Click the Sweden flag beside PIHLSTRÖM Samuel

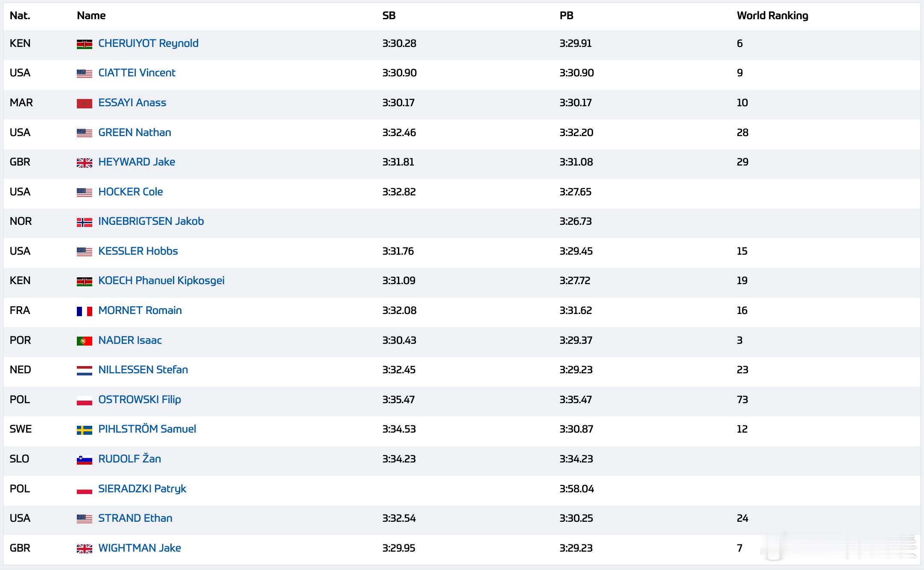pyautogui.click(x=84, y=430)
